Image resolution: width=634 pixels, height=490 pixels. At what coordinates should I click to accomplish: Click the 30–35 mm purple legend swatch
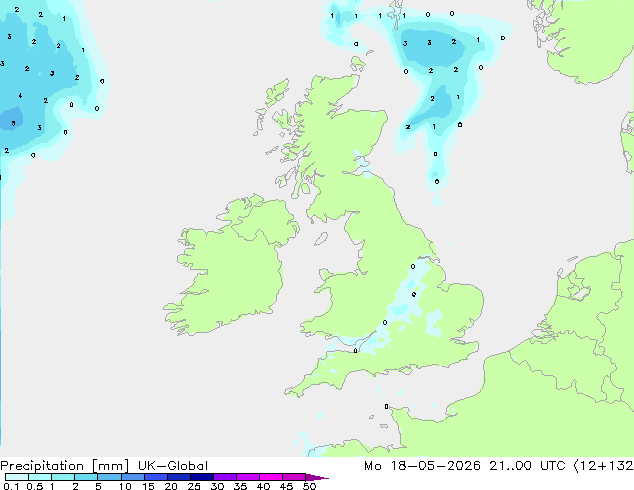click(x=224, y=477)
